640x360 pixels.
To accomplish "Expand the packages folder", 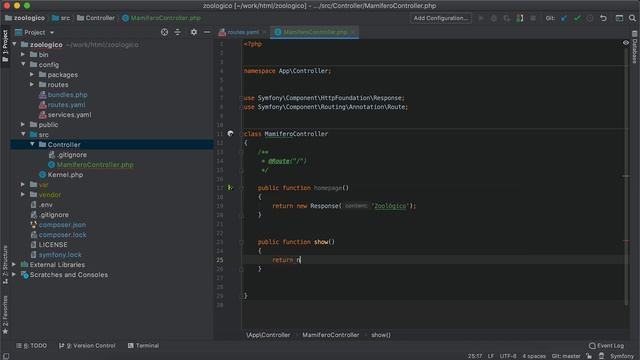I will coord(32,74).
